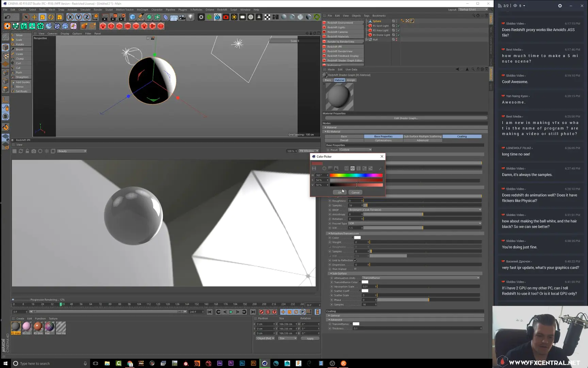Image resolution: width=588 pixels, height=368 pixels.
Task: Launch Redshift RenderView
Action: click(x=343, y=51)
